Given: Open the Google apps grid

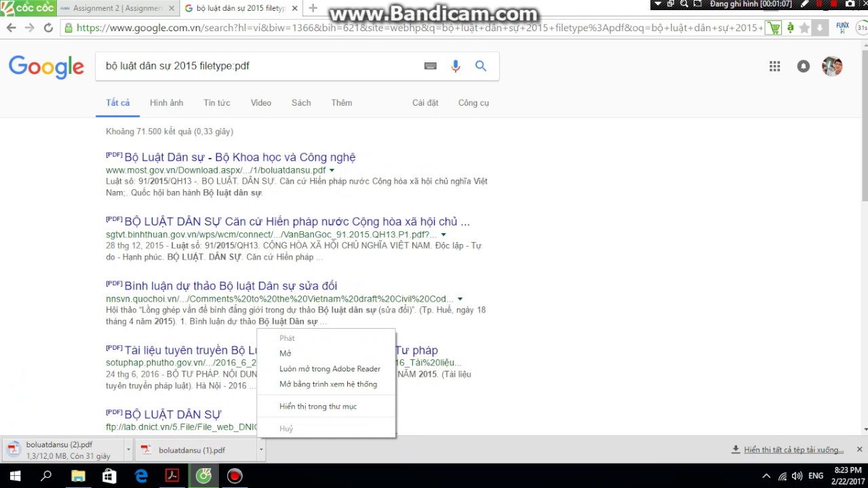Looking at the screenshot, I should point(774,66).
